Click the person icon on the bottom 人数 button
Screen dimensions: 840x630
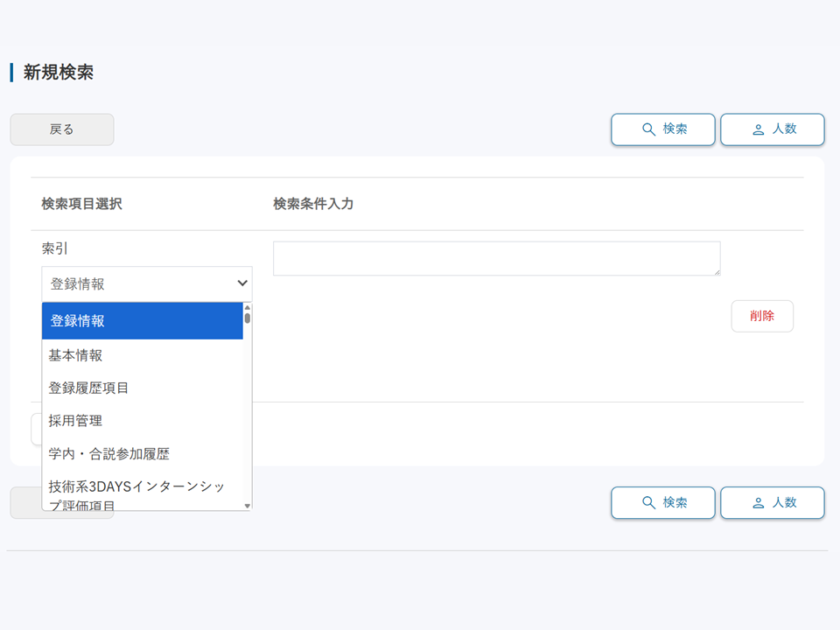click(757, 502)
